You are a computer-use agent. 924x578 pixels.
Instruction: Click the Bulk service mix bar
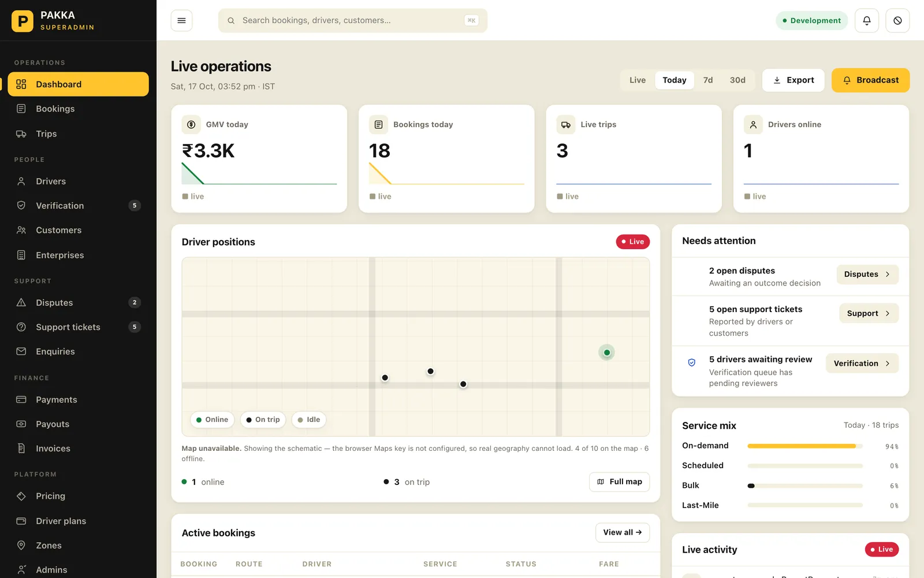coord(804,486)
